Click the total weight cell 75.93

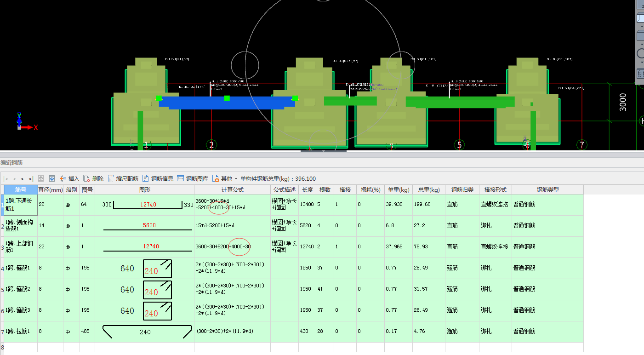[428, 247]
